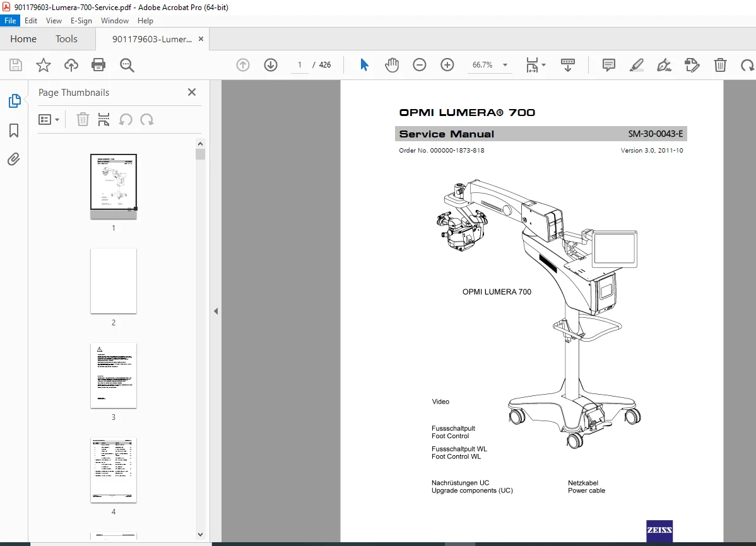This screenshot has width=756, height=546.
Task: Add a comment sticky note icon
Action: (609, 64)
